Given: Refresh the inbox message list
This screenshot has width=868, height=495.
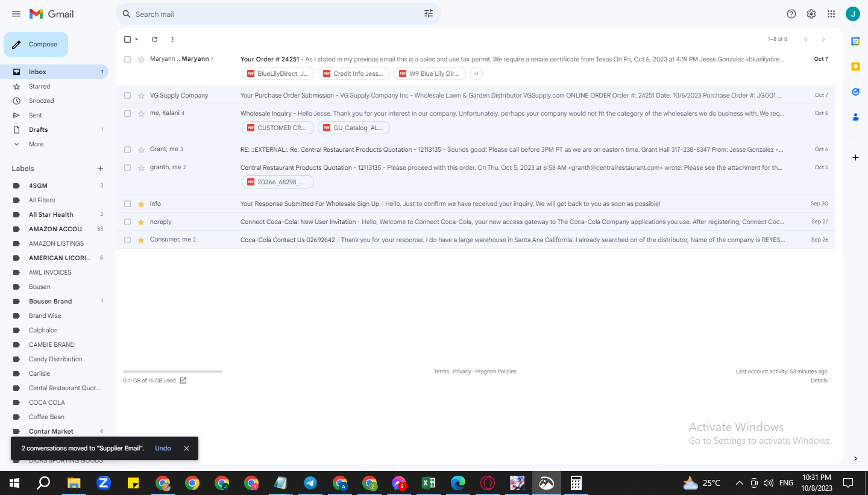Looking at the screenshot, I should click(x=154, y=39).
